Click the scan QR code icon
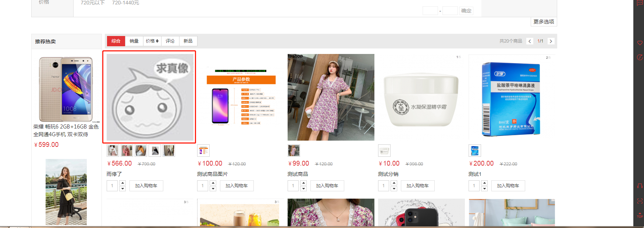The width and height of the screenshot is (644, 228). pos(640,201)
